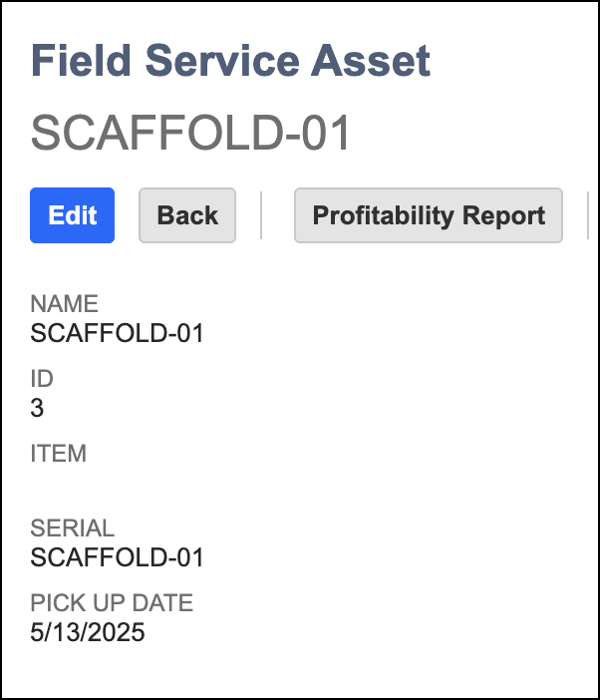Click the blue Edit button

coord(73,215)
